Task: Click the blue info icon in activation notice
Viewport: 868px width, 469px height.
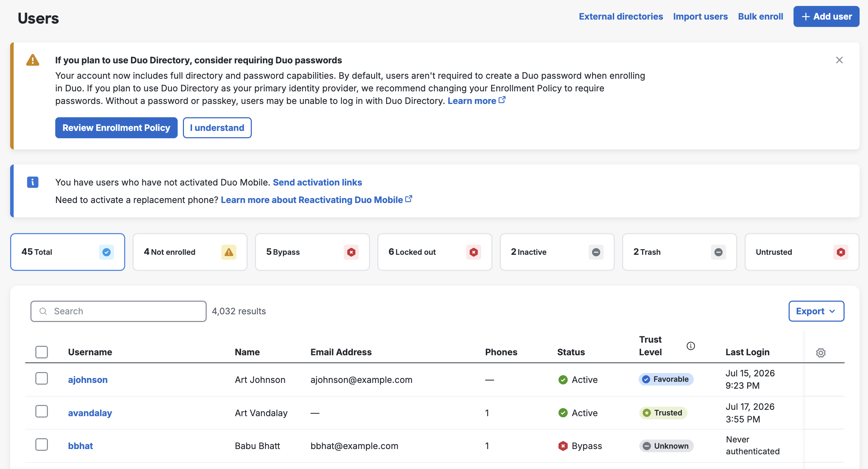Action: pos(33,182)
